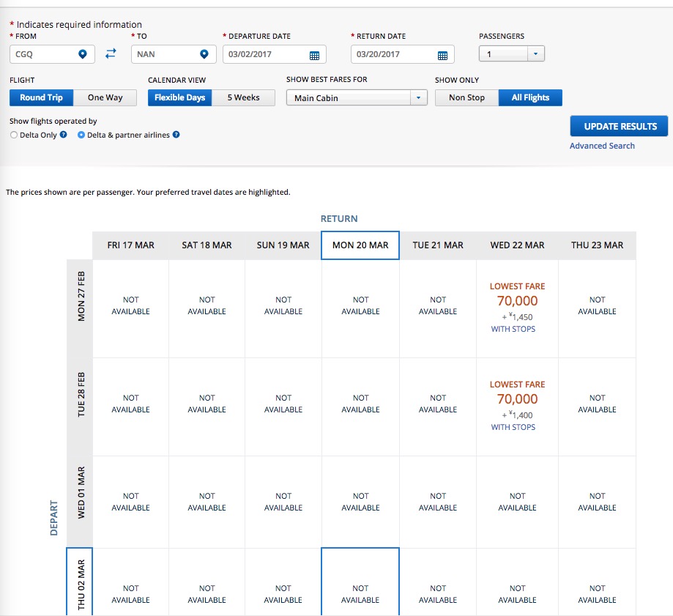Viewport: 673px width, 616px height.
Task: Open the Main Cabin fares dropdown
Action: tap(417, 98)
